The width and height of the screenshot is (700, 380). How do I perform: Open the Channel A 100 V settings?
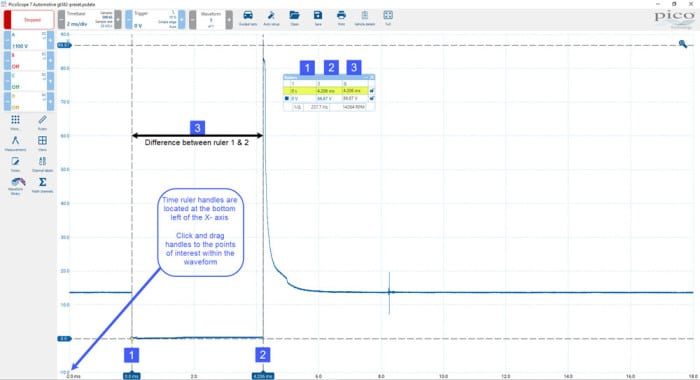coord(29,40)
